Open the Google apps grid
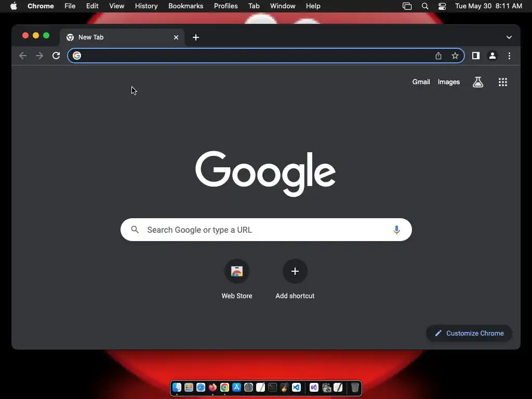 [502, 82]
